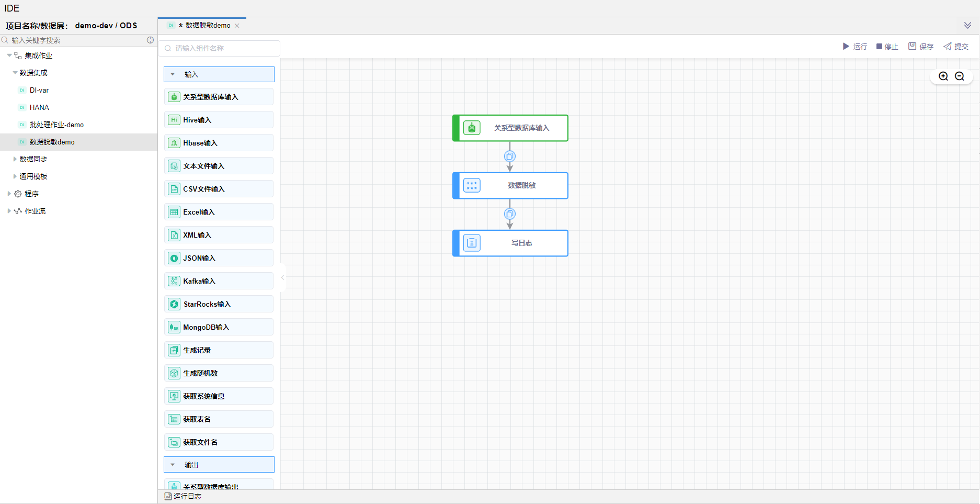
Task: Pick the CSV文件输入 component icon
Action: tap(174, 189)
